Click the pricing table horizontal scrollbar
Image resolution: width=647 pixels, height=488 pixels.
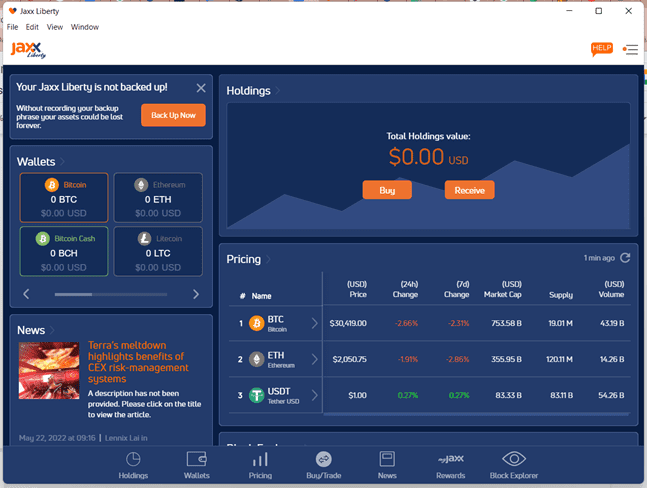click(477, 413)
